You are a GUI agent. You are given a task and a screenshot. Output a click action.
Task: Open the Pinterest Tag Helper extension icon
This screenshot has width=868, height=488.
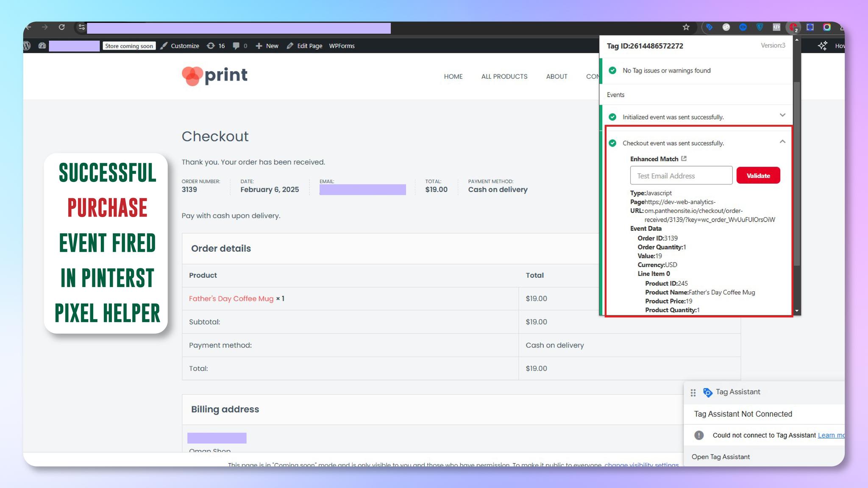(x=793, y=28)
